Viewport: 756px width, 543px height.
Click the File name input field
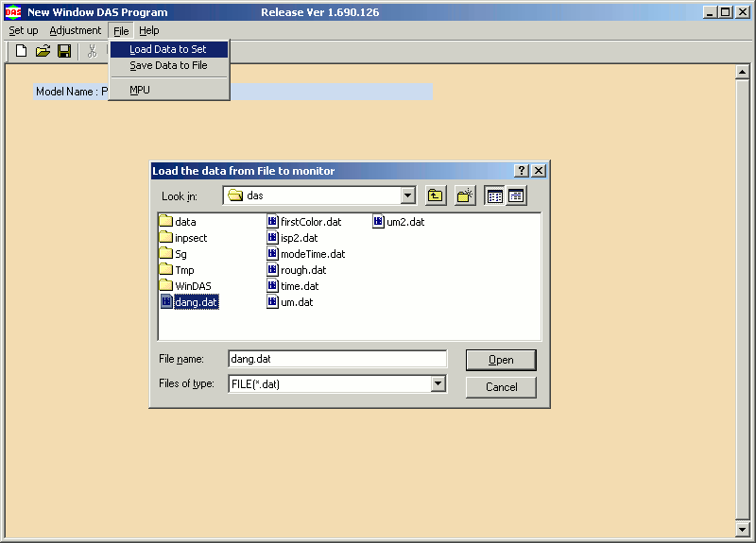(x=337, y=359)
